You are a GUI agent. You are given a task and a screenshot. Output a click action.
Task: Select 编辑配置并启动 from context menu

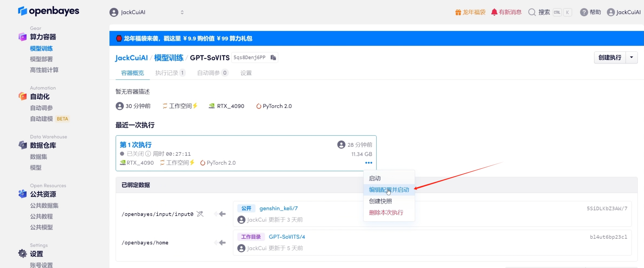[x=389, y=190]
